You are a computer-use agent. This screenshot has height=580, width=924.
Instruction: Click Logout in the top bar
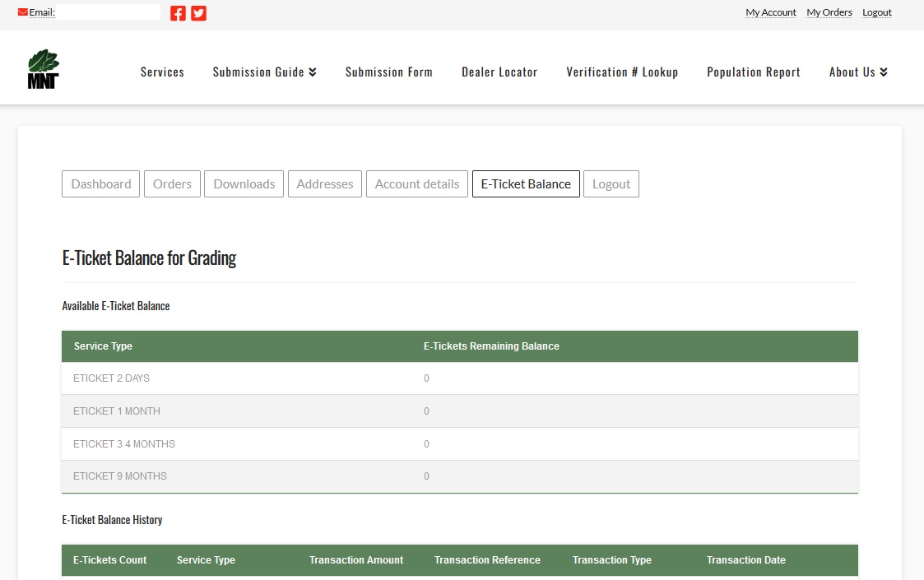(877, 12)
